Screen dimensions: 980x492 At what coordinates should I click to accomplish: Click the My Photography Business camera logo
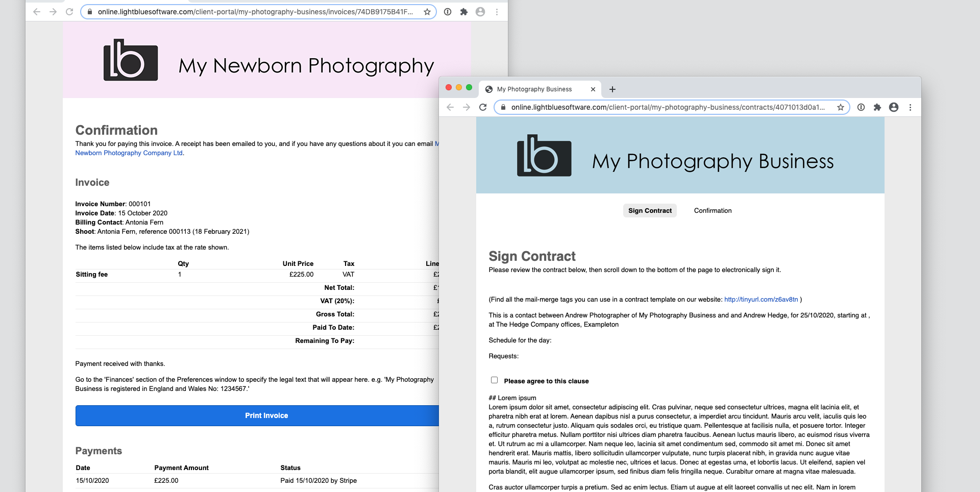[x=544, y=156]
